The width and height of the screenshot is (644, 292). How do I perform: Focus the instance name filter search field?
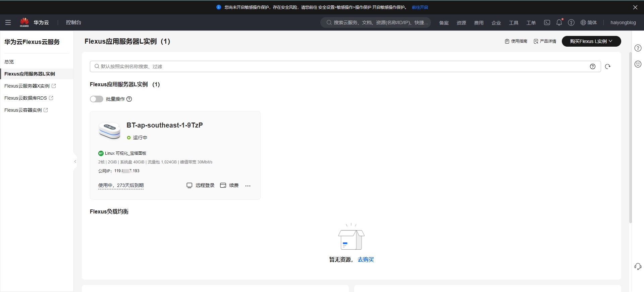tap(345, 66)
